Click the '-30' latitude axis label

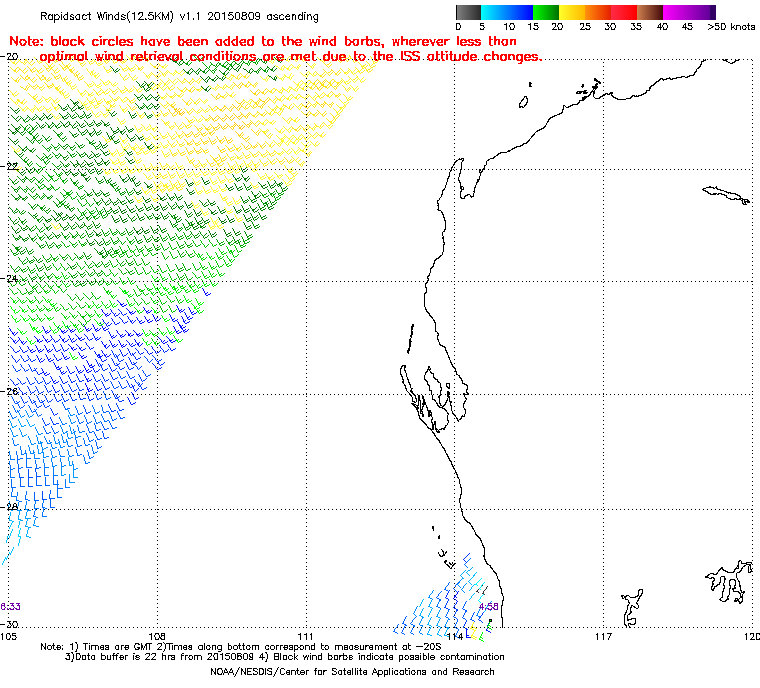click(10, 624)
